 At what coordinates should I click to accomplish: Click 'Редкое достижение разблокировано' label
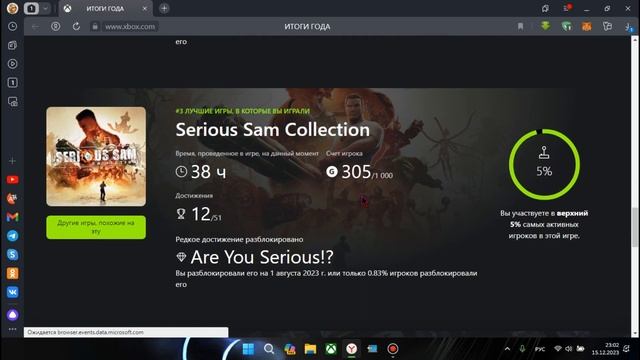[239, 239]
